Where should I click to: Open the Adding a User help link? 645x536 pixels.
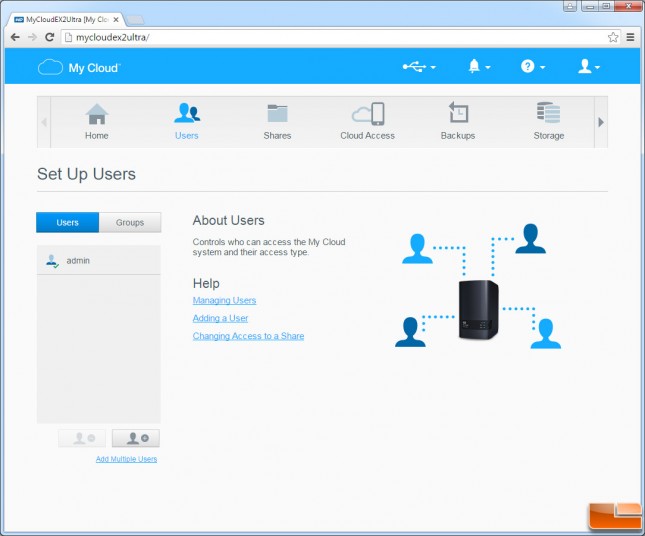[220, 318]
